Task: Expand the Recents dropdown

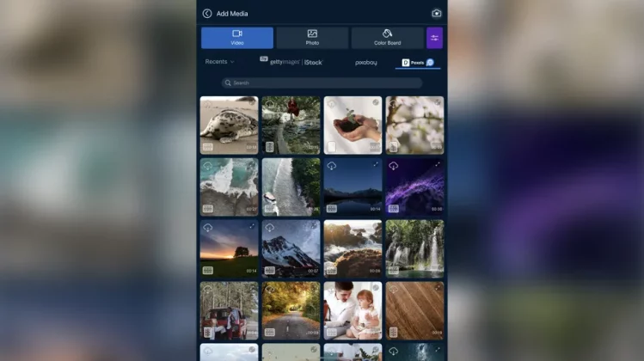Action: click(x=219, y=62)
